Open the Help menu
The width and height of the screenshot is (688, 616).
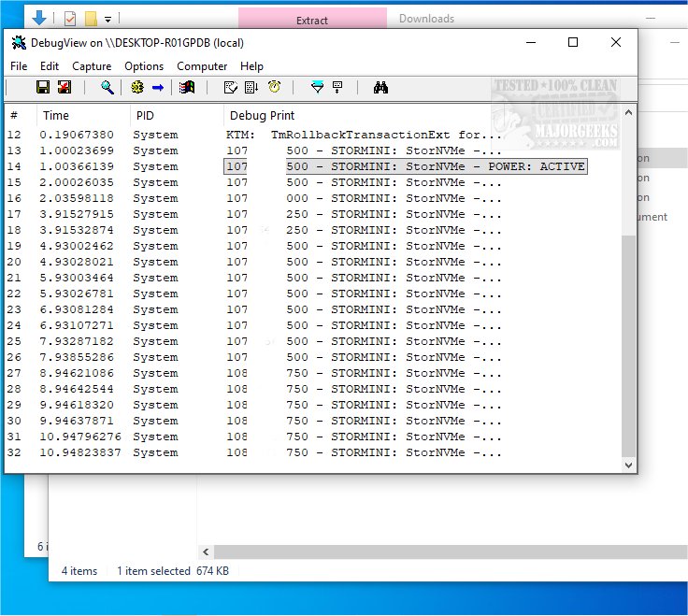[251, 66]
